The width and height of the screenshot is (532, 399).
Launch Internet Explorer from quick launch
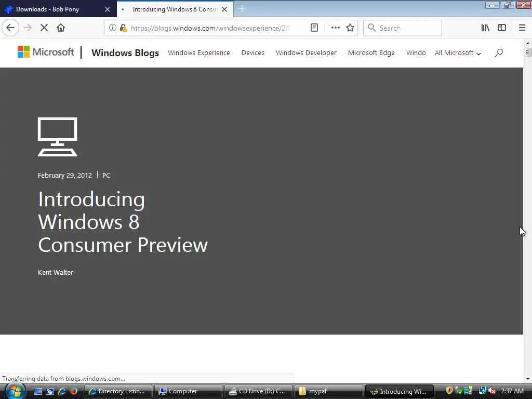tap(62, 392)
